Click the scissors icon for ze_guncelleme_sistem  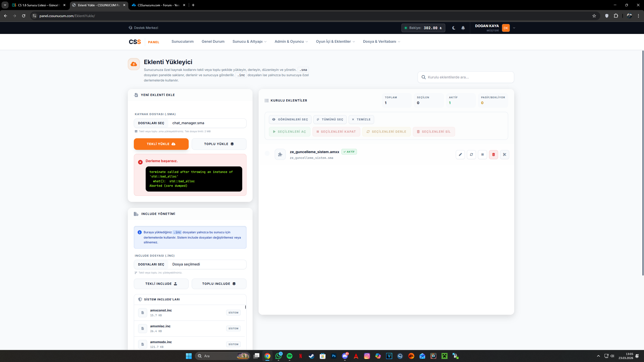click(504, 154)
